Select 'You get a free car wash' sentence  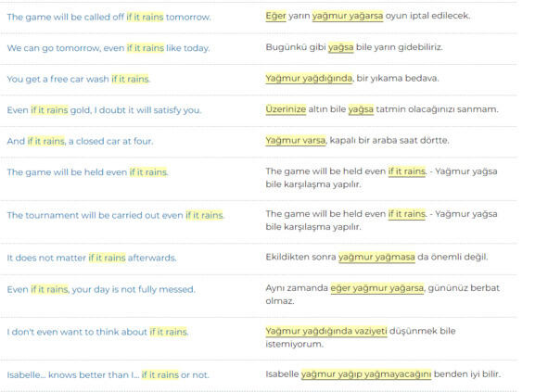(x=79, y=79)
